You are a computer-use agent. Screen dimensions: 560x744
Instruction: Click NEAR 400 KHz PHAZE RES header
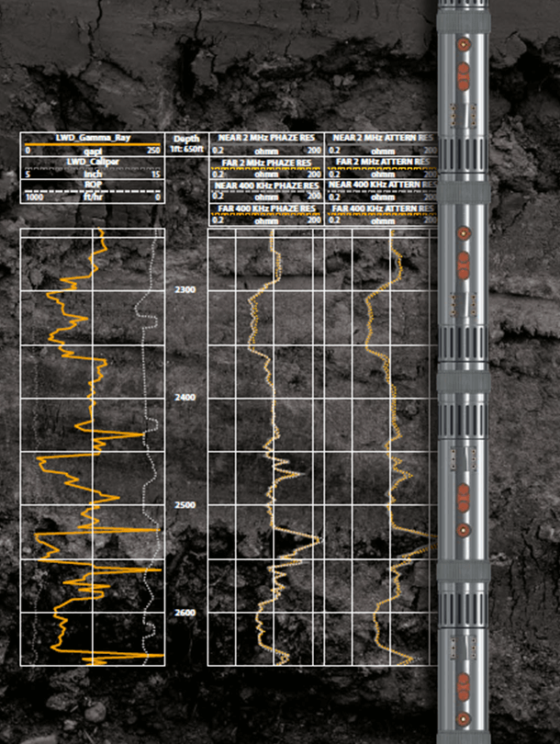[x=266, y=186]
